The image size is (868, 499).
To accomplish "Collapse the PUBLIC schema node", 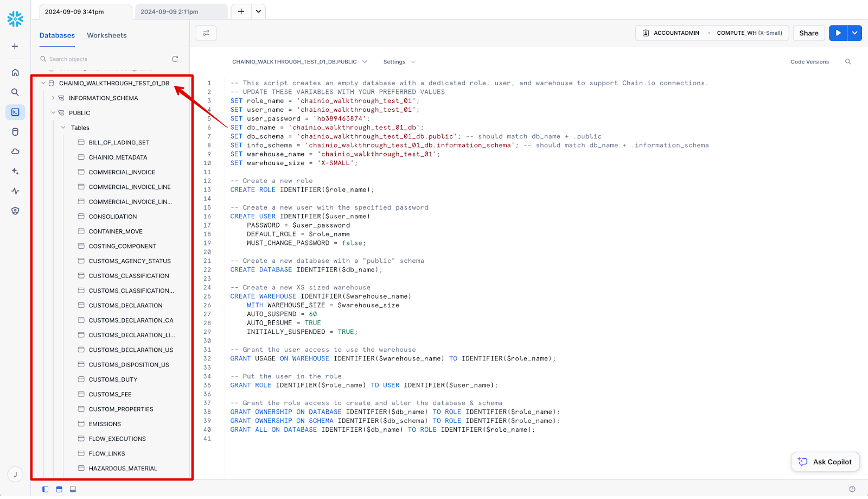I will click(x=53, y=113).
